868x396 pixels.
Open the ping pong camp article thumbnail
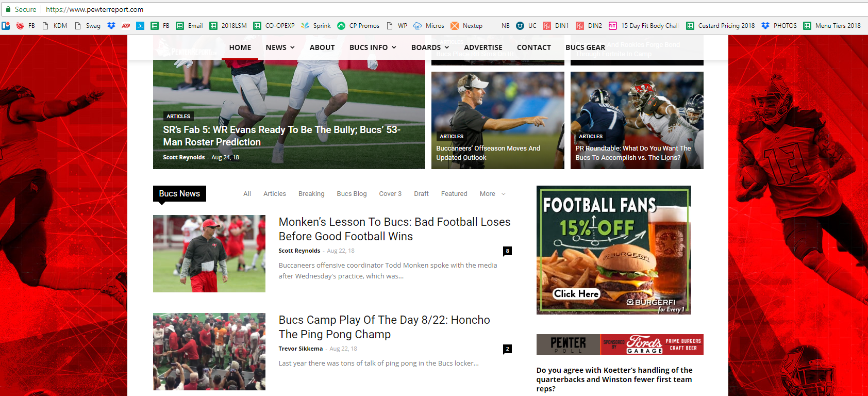(x=209, y=352)
